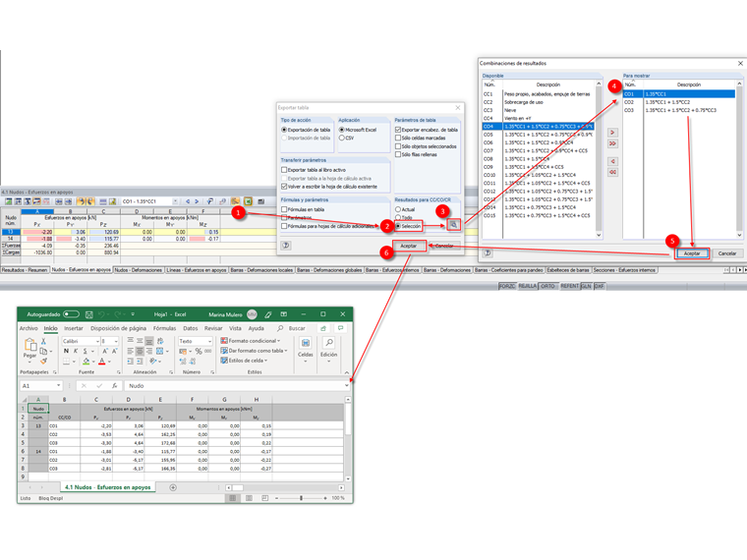Select the Microsoft Excel radio button
This screenshot has width=747, height=560.
(x=342, y=130)
